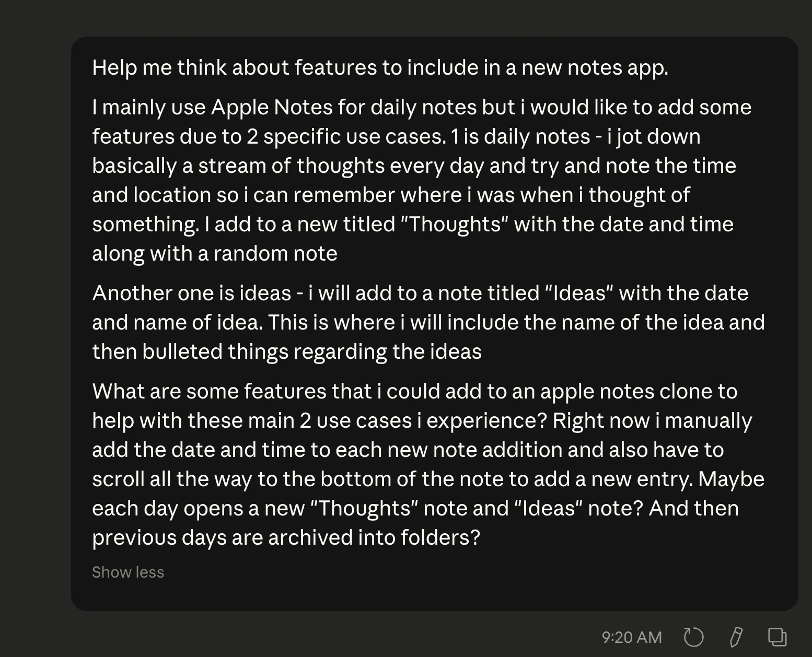Click the retry circular arrow icon
Image resolution: width=812 pixels, height=657 pixels.
coord(693,637)
